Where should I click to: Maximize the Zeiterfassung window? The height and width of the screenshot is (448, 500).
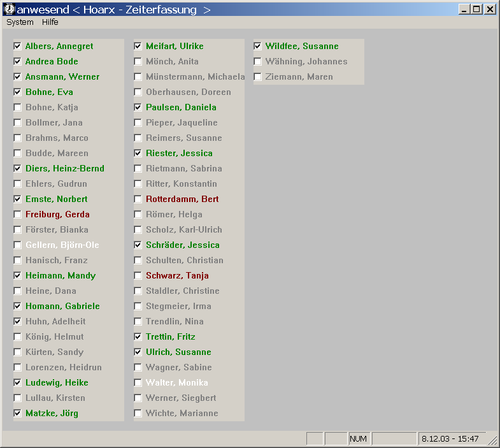click(477, 10)
